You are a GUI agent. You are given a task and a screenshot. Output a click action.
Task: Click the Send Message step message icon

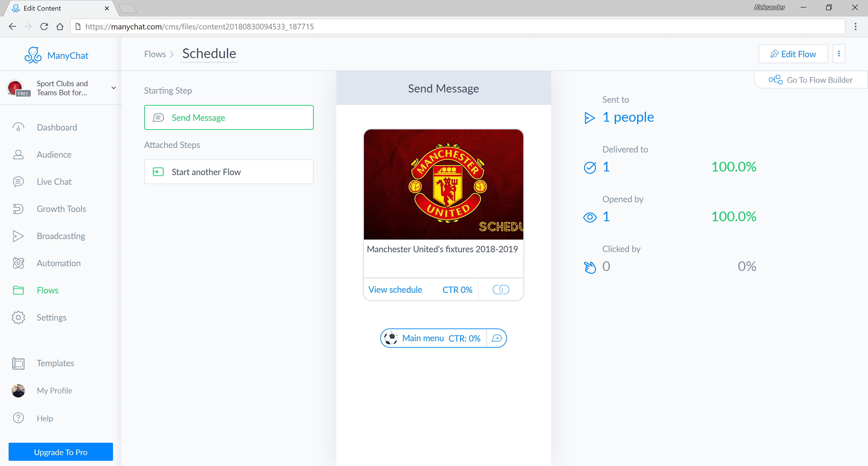tap(158, 117)
